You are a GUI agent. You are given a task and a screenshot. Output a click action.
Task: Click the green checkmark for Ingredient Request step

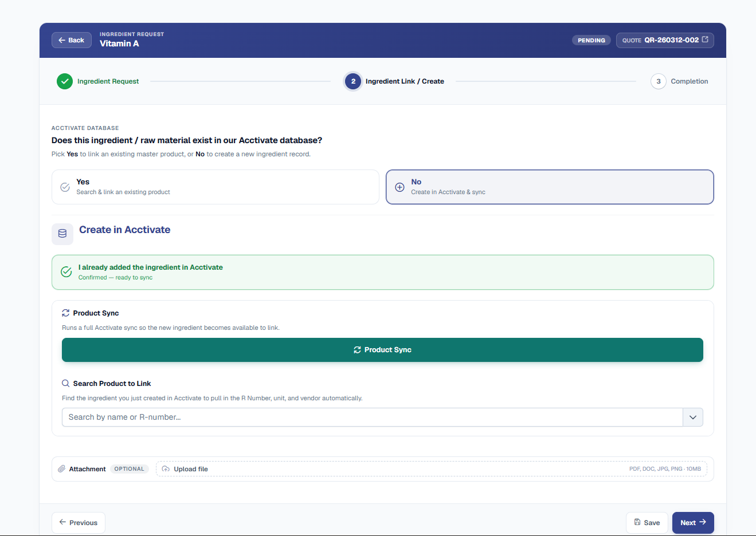click(x=65, y=81)
